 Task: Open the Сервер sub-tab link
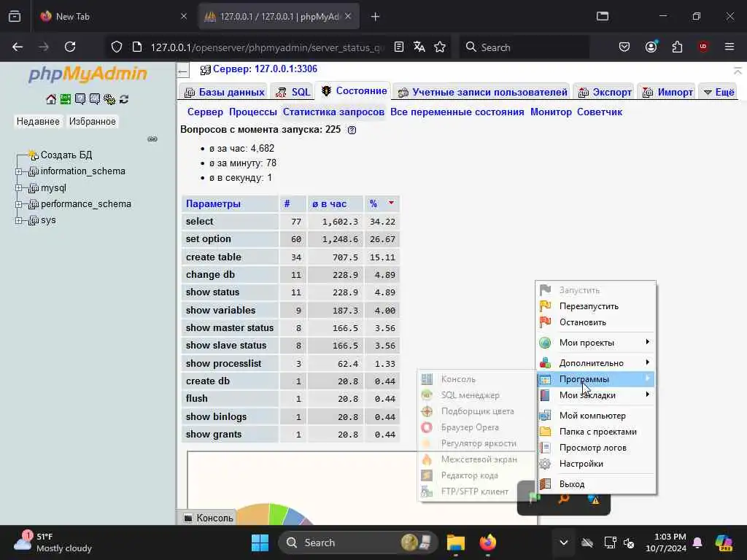[205, 112]
